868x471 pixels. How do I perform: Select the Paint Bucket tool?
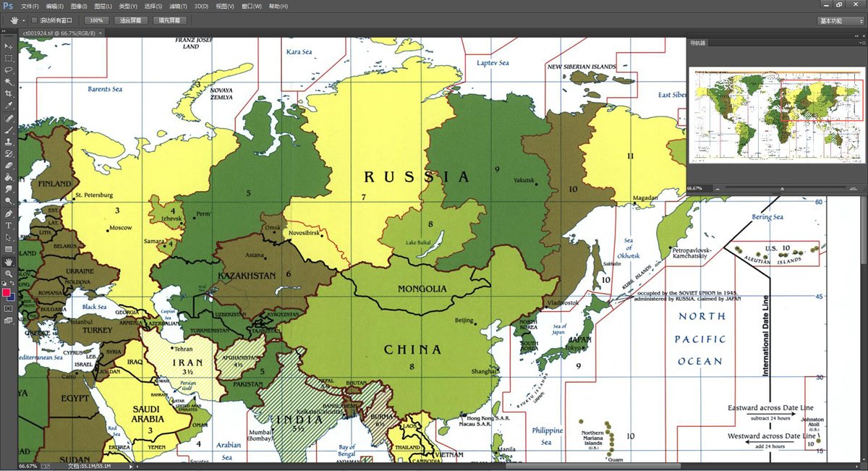coord(9,177)
